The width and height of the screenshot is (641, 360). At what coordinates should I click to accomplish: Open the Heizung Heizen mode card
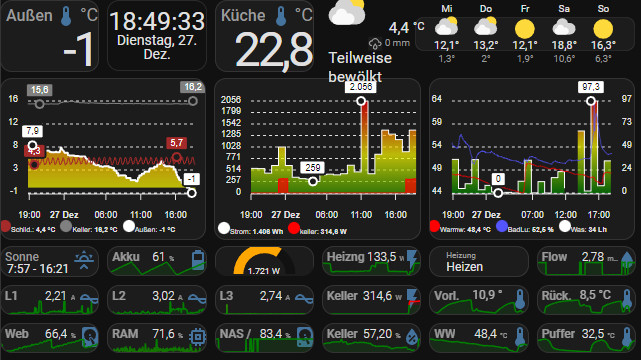pos(479,262)
